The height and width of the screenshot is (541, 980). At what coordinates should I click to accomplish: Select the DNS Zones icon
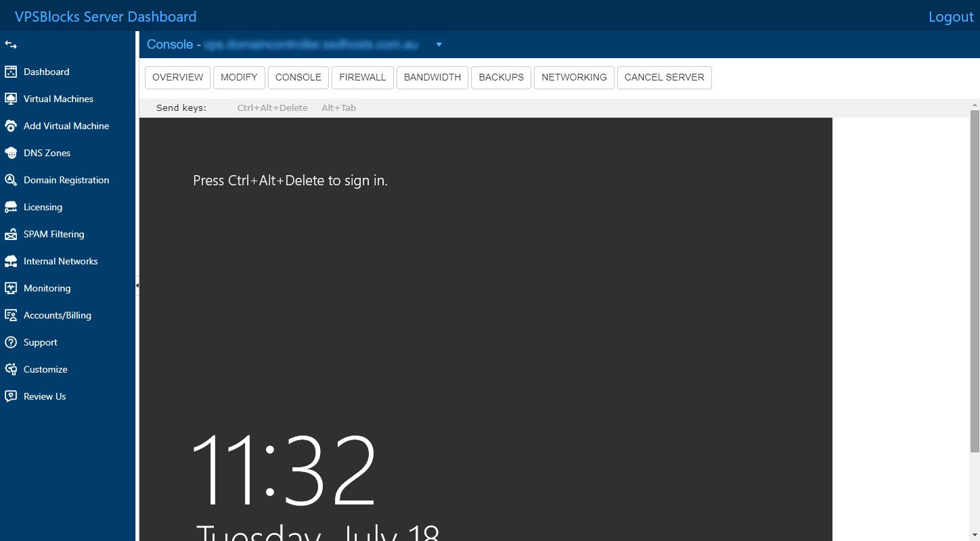[x=11, y=153]
